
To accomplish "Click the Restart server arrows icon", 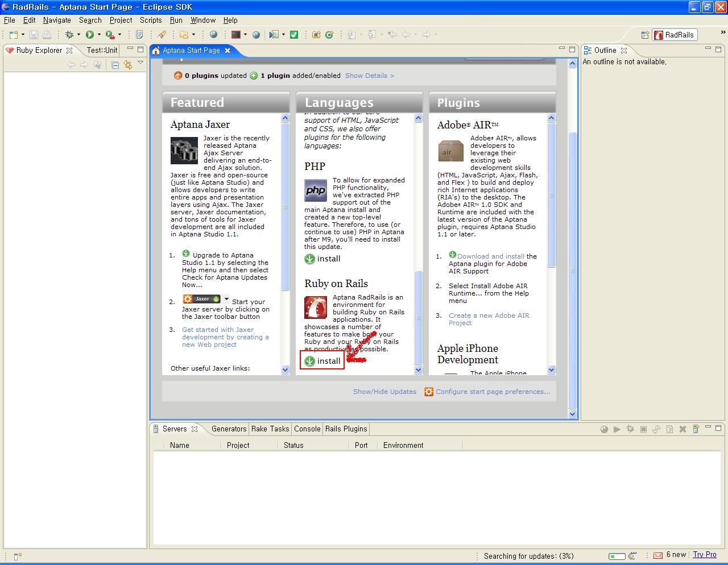I will 656,429.
